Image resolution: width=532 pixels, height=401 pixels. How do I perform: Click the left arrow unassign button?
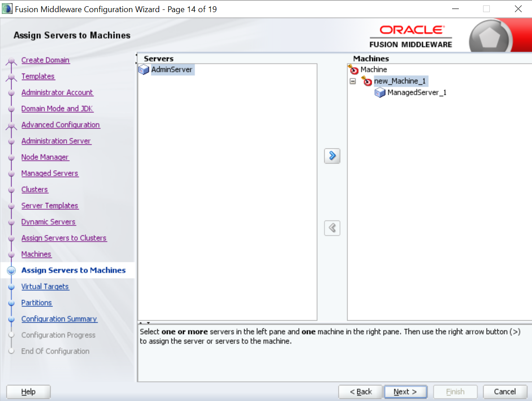click(x=332, y=228)
